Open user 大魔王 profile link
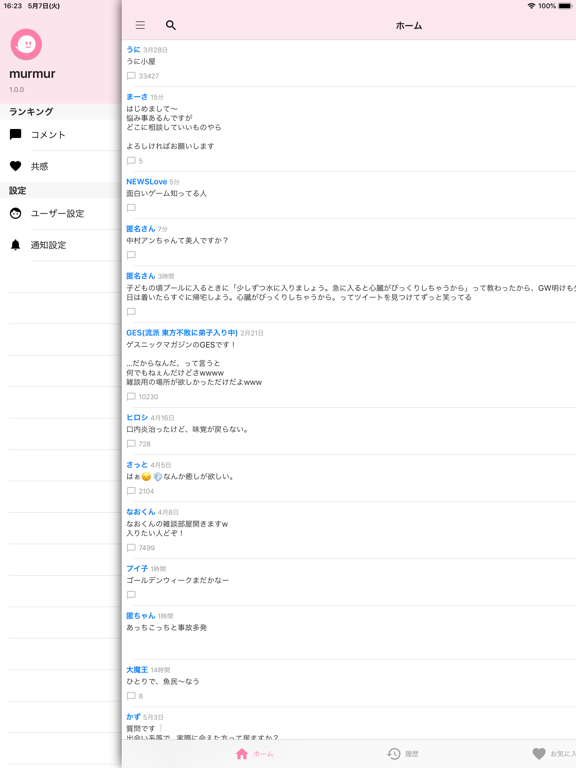 point(137,670)
